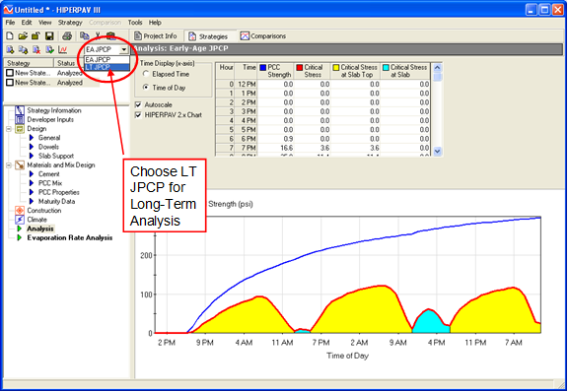This screenshot has height=392, width=568.
Task: Click the 16.6 PCC strength cell
Action: point(276,148)
